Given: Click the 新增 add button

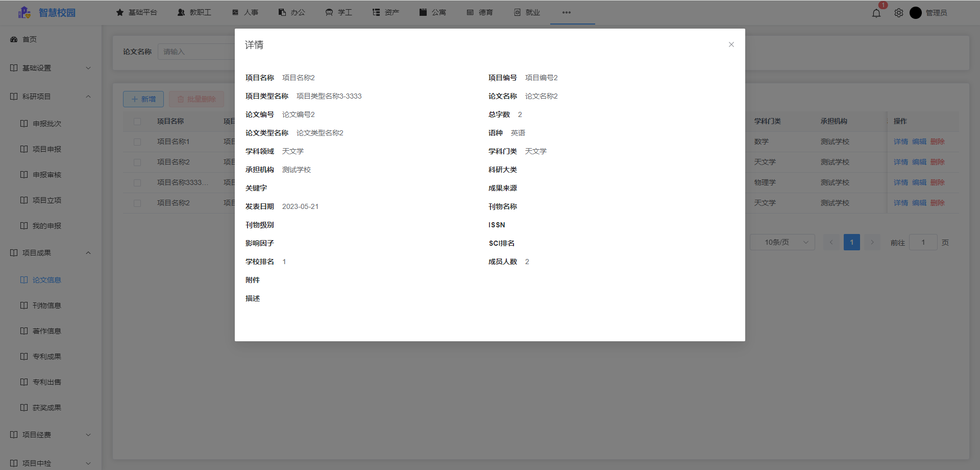Looking at the screenshot, I should tap(143, 99).
